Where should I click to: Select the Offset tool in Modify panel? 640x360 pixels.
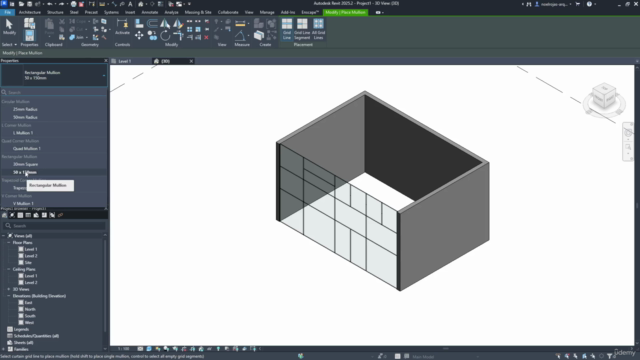pos(152,23)
